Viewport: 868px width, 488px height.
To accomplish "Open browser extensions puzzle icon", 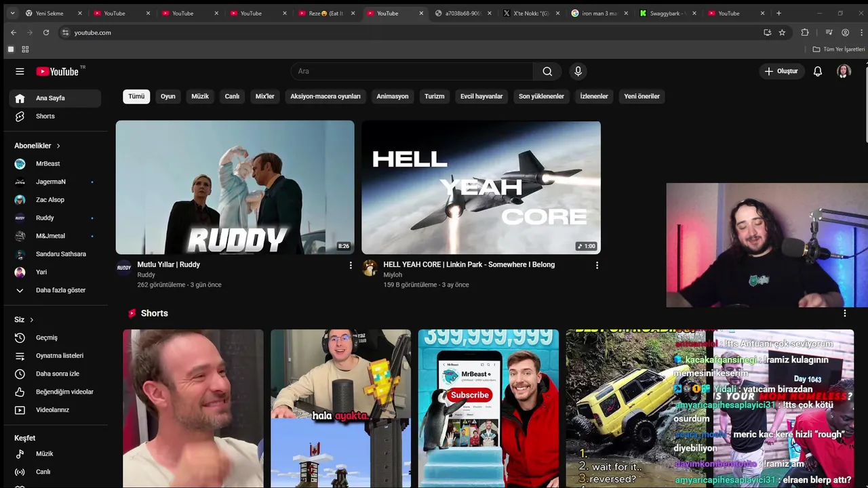I will pyautogui.click(x=805, y=33).
